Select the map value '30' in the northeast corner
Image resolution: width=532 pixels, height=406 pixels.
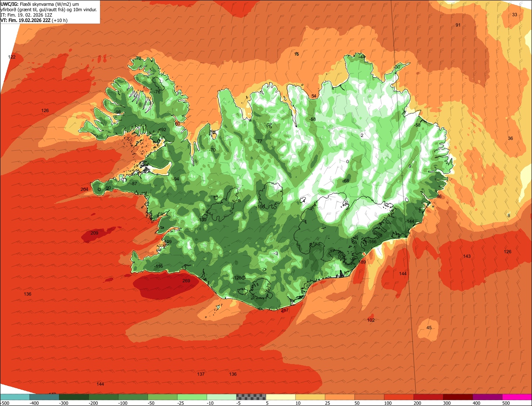pyautogui.click(x=397, y=67)
